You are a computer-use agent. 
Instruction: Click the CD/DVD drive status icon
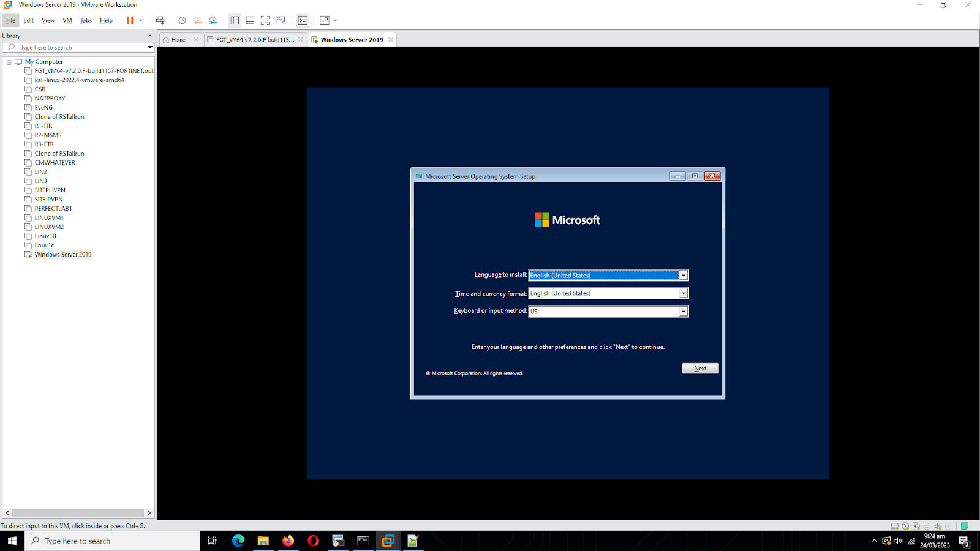pos(905,526)
